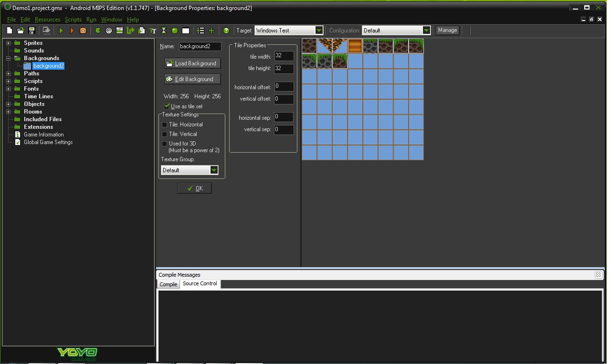
Task: Click the vertical offset field
Action: (x=284, y=99)
